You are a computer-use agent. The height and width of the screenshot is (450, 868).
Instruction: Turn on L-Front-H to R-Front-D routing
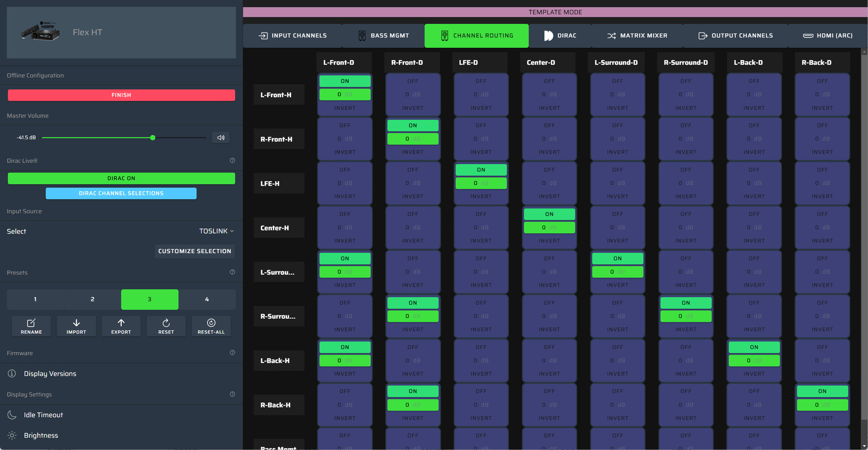coord(413,81)
